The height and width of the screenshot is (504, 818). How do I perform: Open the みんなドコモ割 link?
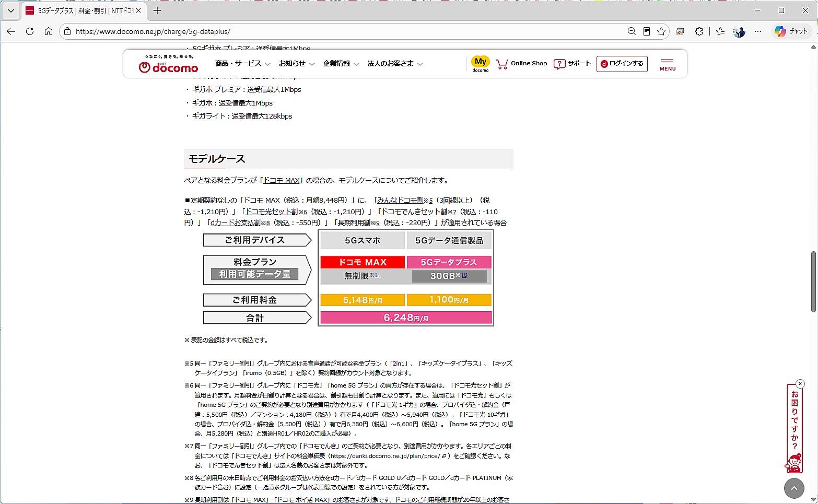[400, 200]
